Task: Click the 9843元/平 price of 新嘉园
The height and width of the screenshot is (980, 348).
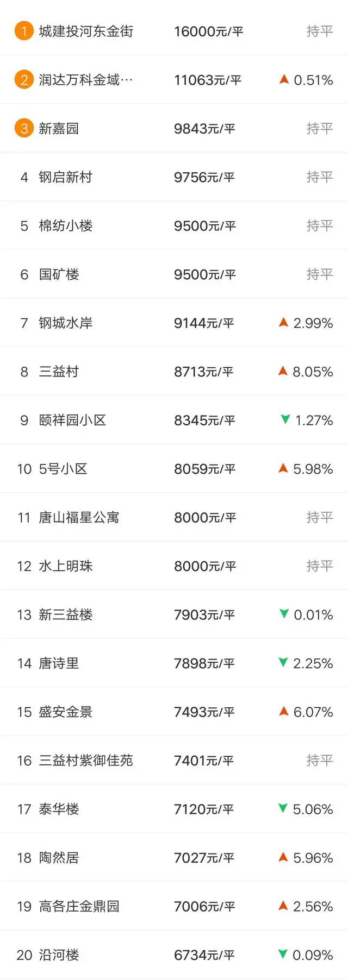Action: [x=204, y=129]
